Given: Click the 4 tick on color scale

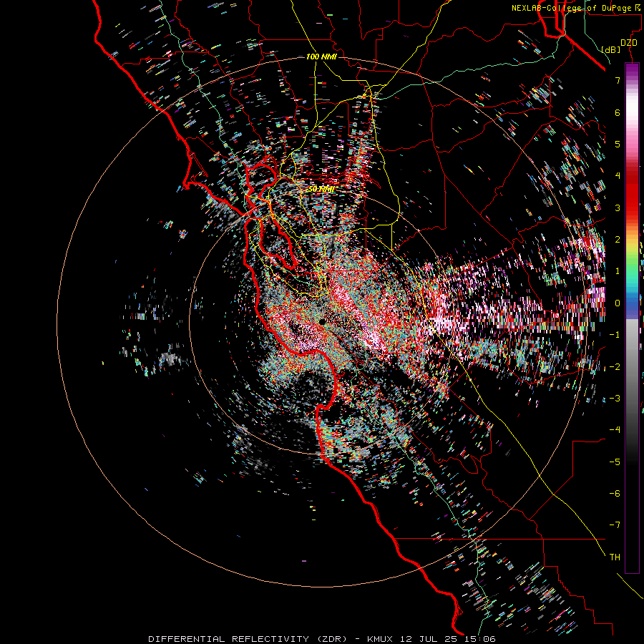Looking at the screenshot, I should pyautogui.click(x=618, y=176).
